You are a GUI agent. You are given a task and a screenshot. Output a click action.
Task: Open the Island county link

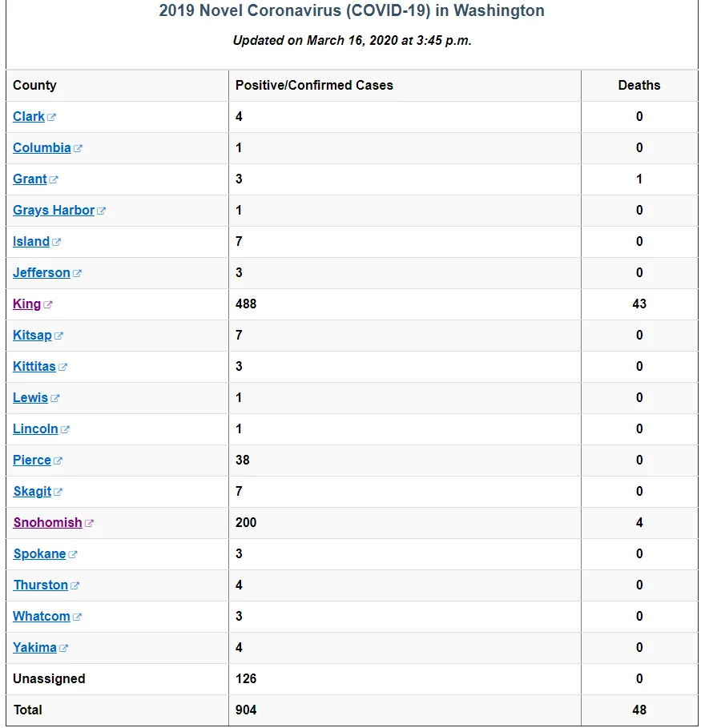[x=31, y=241]
